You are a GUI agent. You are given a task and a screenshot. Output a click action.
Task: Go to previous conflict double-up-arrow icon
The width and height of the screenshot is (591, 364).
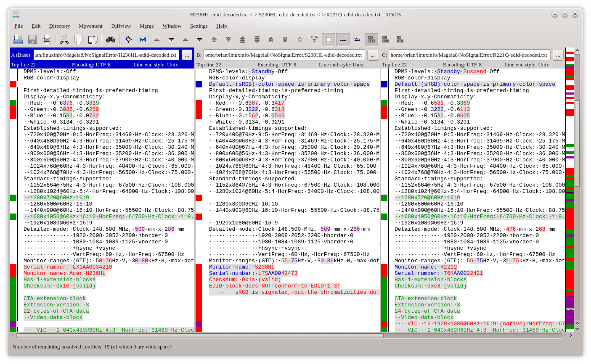pyautogui.click(x=214, y=40)
